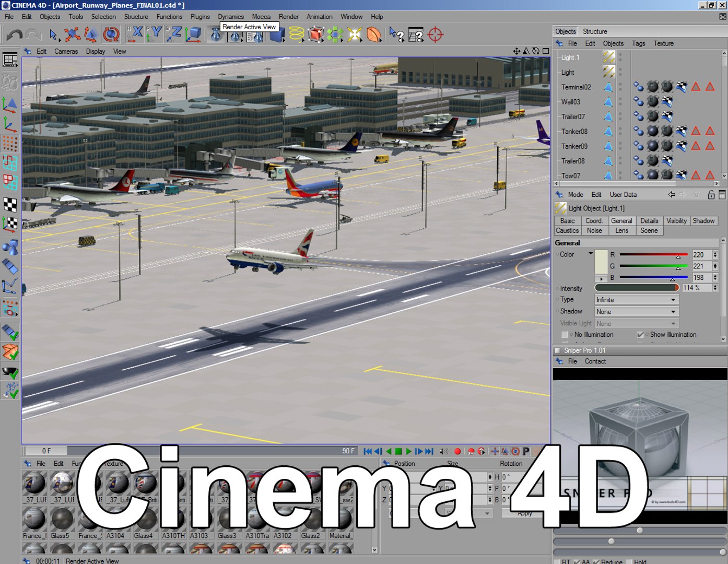Click the red target crosshair icon

tap(435, 35)
